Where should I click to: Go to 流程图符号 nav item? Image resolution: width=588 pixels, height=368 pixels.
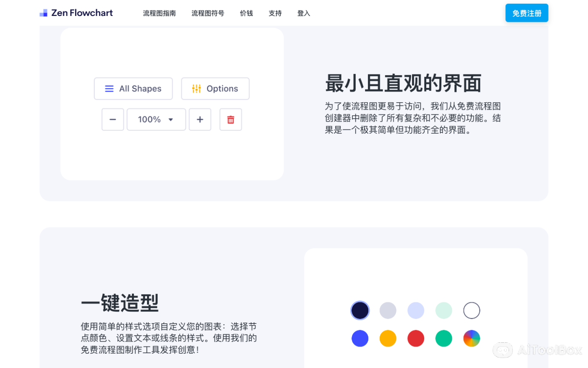208,13
